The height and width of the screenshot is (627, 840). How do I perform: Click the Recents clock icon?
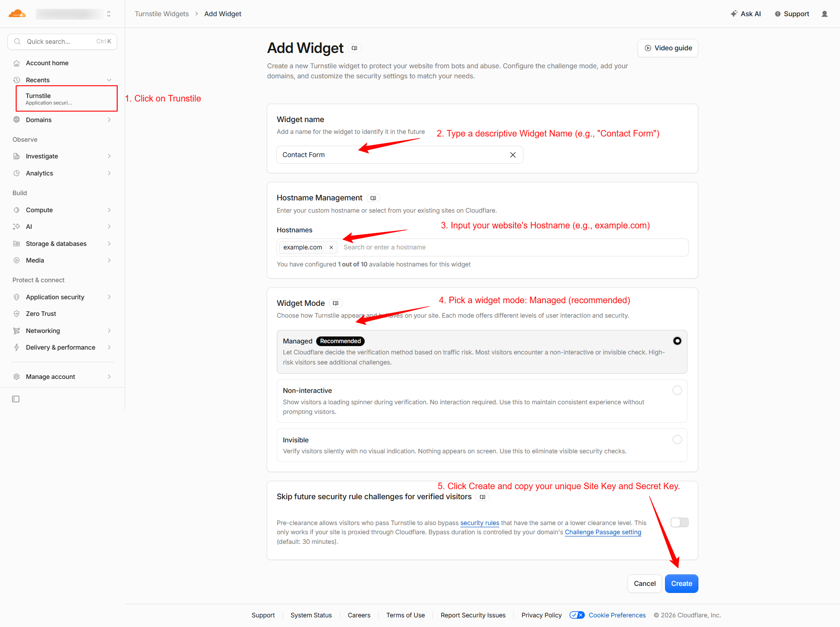coord(17,80)
